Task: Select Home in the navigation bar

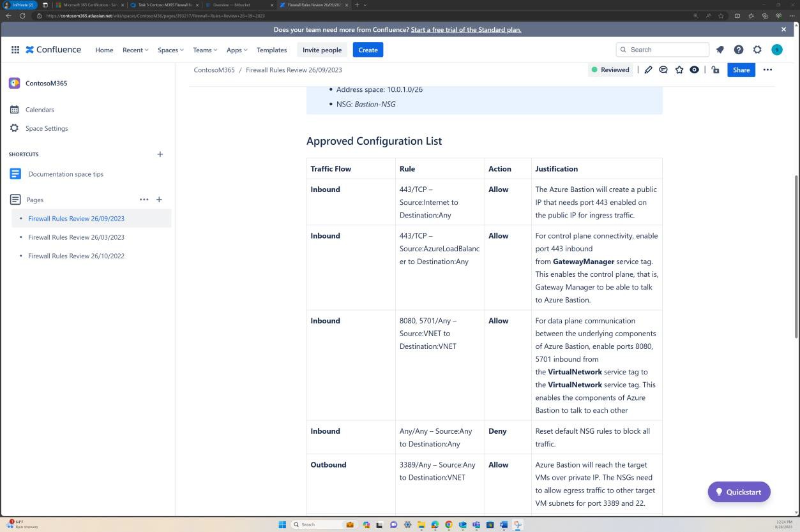Action: click(x=104, y=49)
